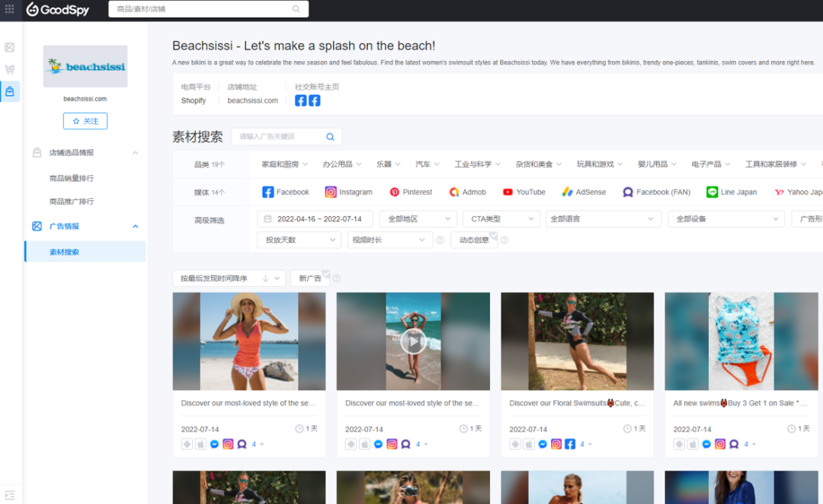Collapse the 广告情报 section

pos(136,227)
